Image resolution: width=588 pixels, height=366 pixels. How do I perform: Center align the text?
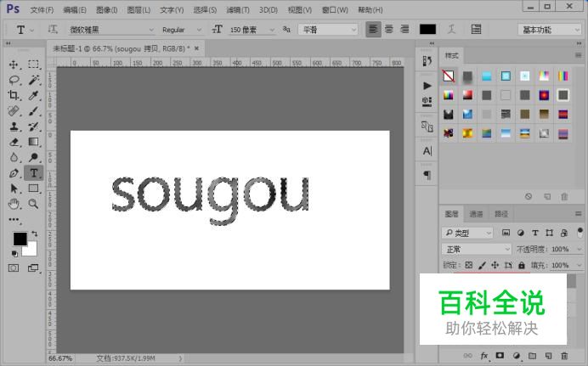point(389,29)
